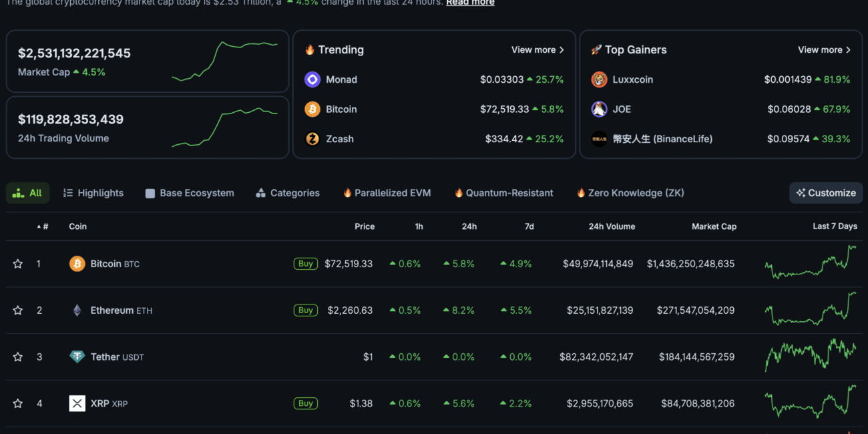Click the XRP logo icon
868x434 pixels.
pos(77,403)
